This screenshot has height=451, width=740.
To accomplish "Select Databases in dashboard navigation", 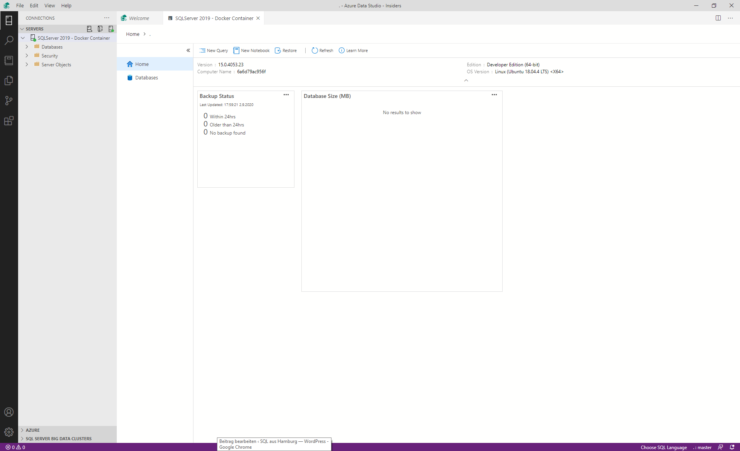I will [155, 78].
